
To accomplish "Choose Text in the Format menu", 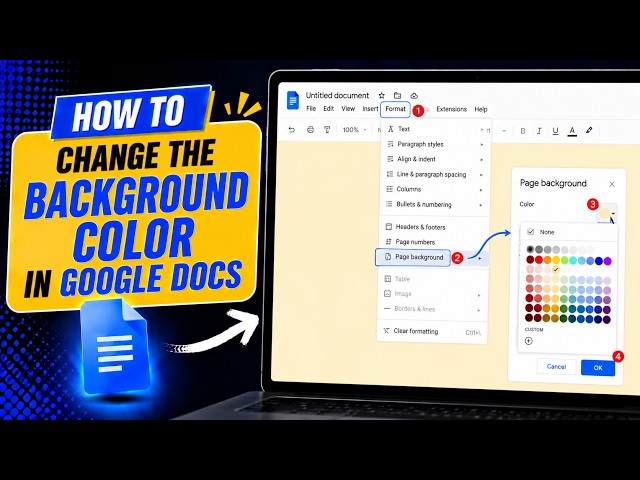I will 436,129.
